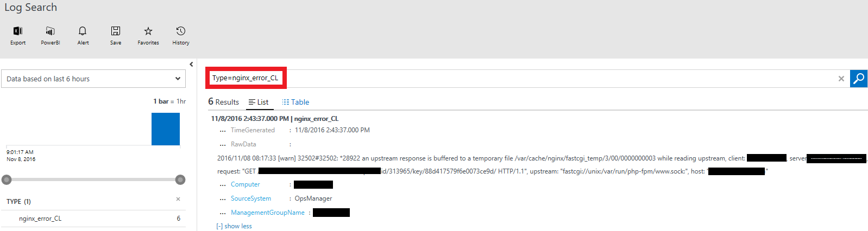Switch to List view

(259, 102)
